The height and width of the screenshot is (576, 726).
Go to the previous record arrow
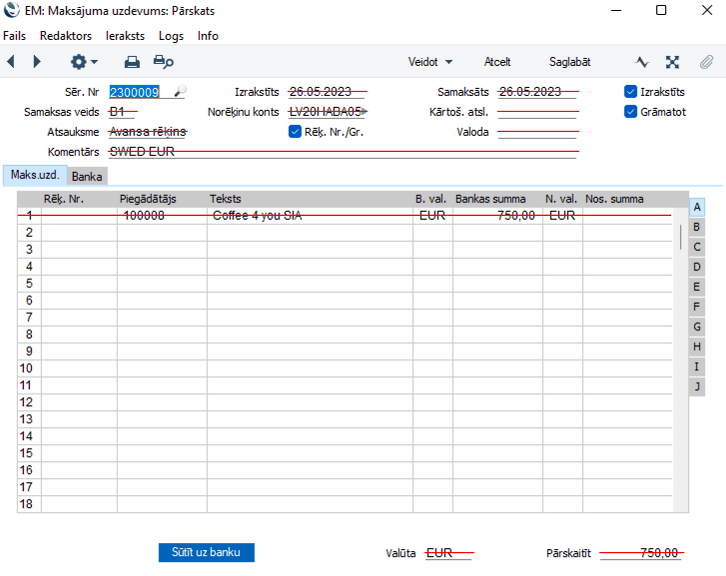pyautogui.click(x=11, y=62)
